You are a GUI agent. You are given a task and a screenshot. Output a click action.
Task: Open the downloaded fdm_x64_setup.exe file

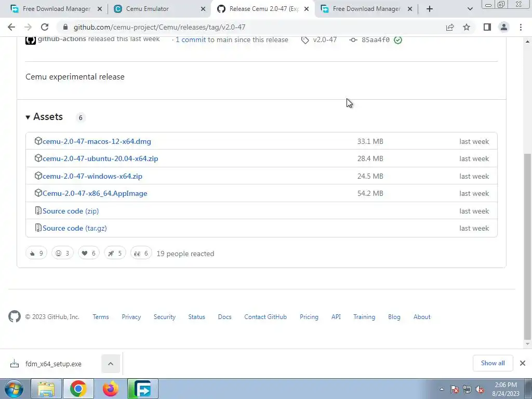coord(54,364)
